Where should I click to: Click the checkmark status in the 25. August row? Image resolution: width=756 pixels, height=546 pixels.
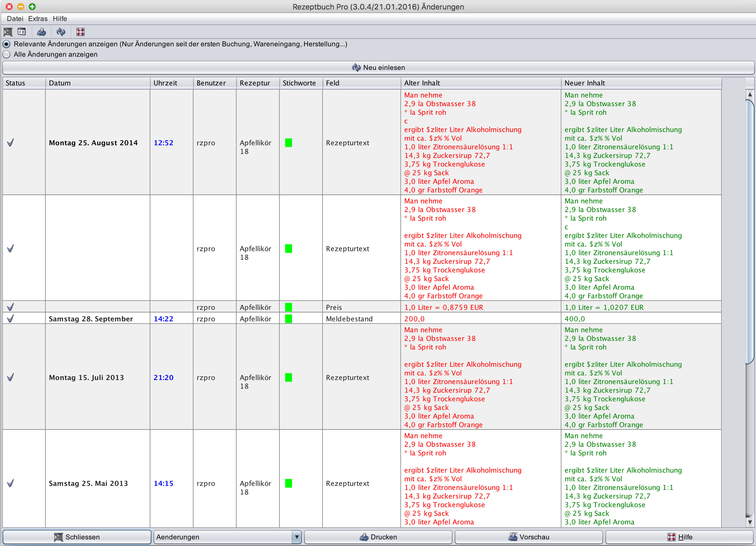[11, 142]
